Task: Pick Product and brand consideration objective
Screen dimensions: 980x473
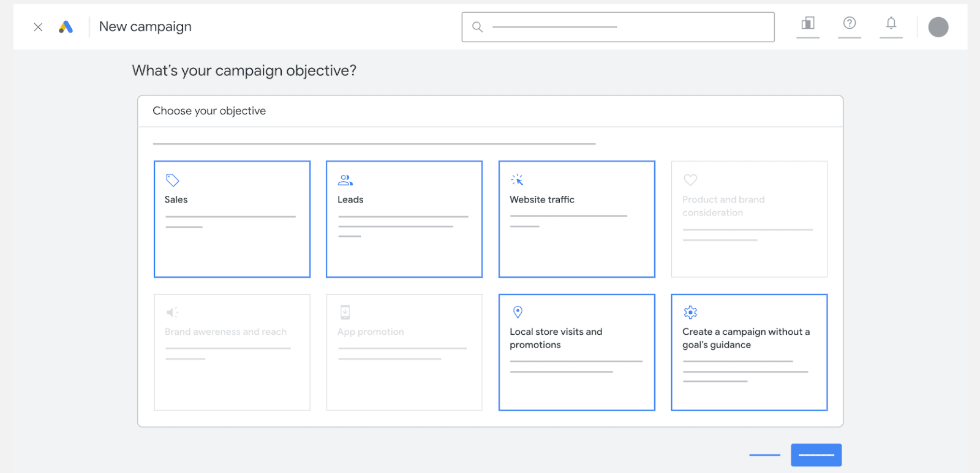Action: click(749, 219)
